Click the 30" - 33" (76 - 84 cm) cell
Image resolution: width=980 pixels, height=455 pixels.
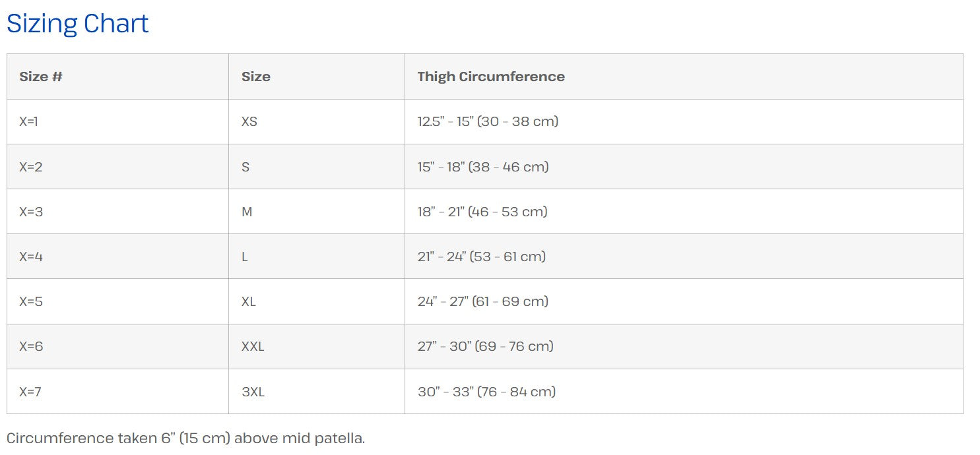click(x=486, y=392)
